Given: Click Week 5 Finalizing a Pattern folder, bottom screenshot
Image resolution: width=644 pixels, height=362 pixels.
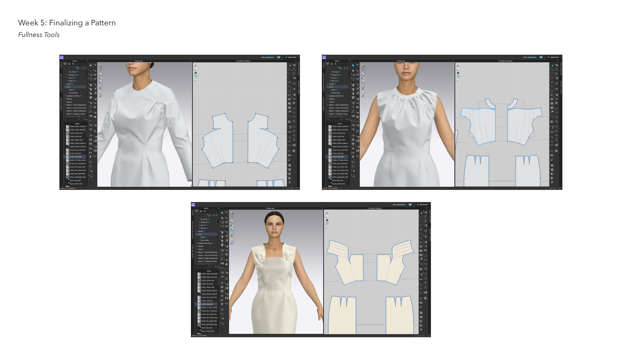Looking at the screenshot, I should pos(207,261).
